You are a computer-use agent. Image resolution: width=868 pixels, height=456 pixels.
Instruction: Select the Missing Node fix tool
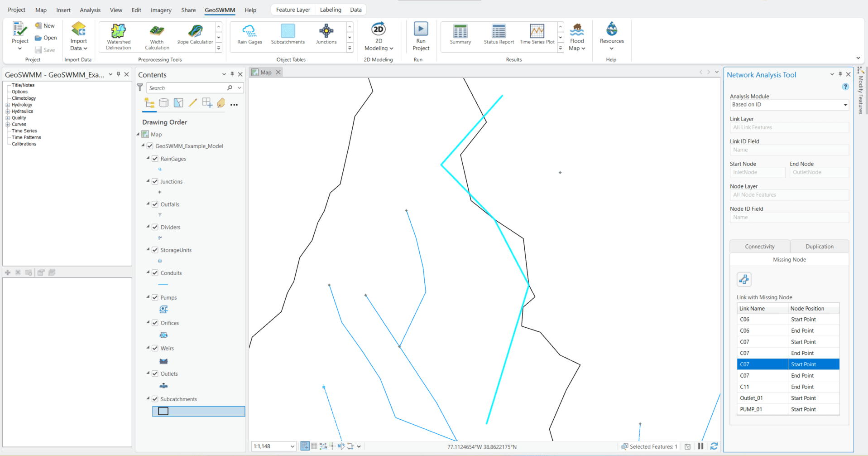pyautogui.click(x=743, y=279)
